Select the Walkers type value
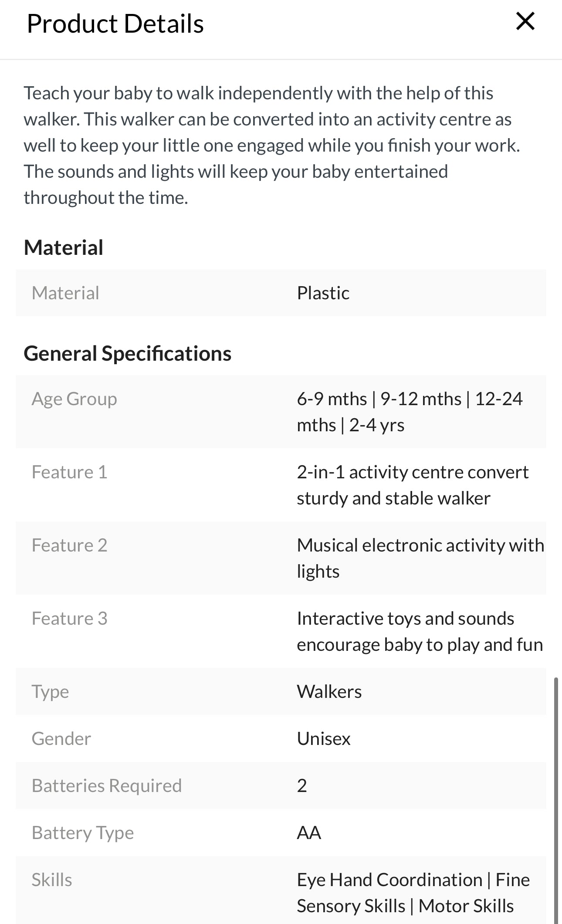562x924 pixels. point(329,692)
